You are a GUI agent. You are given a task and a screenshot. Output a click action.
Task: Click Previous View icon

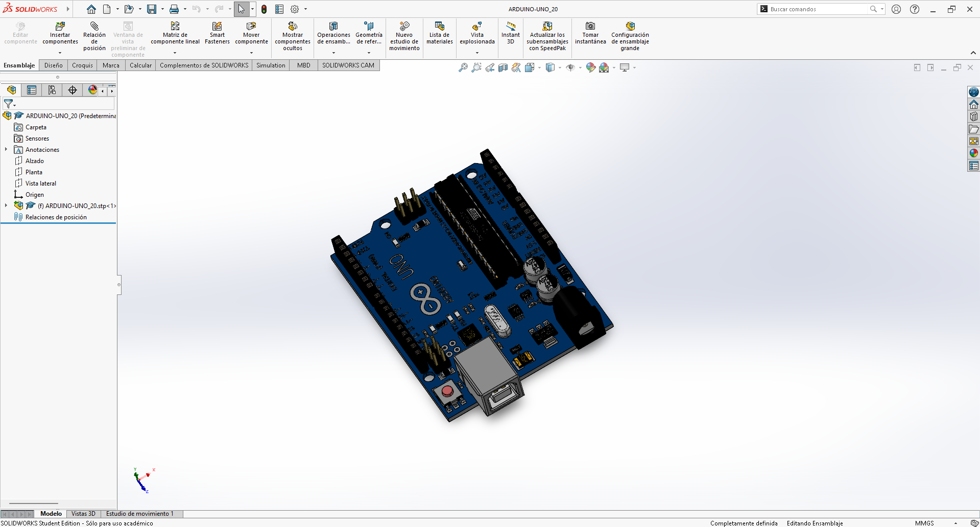tap(490, 67)
